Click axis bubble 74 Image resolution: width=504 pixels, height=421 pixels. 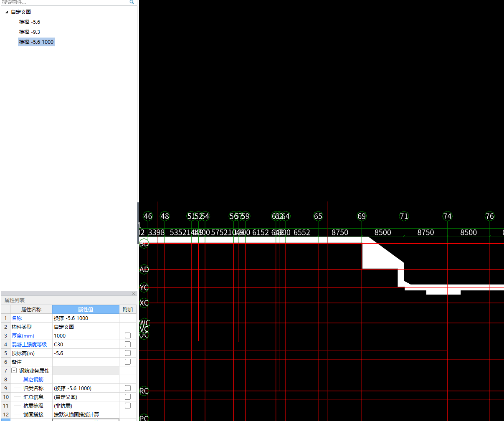click(x=447, y=216)
